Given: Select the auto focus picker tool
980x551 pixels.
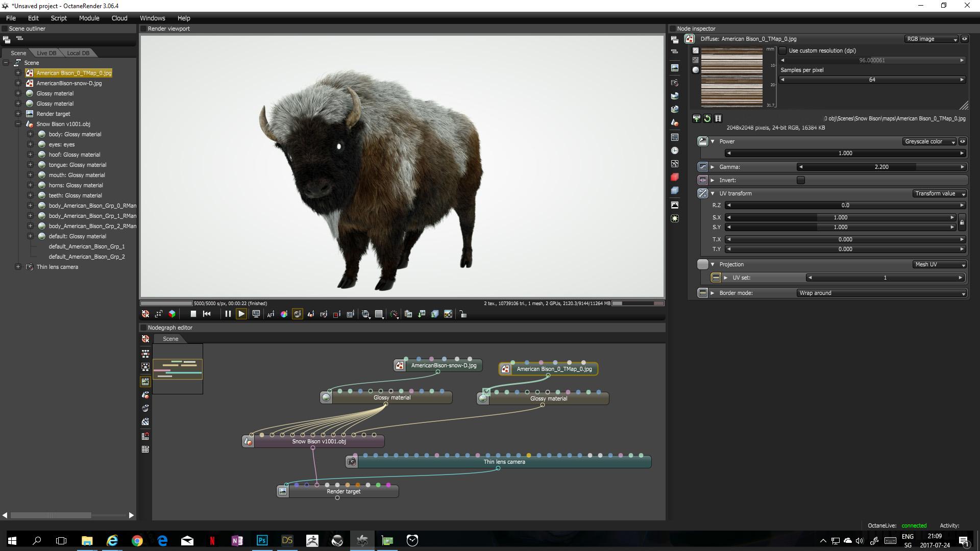Looking at the screenshot, I should click(x=271, y=314).
